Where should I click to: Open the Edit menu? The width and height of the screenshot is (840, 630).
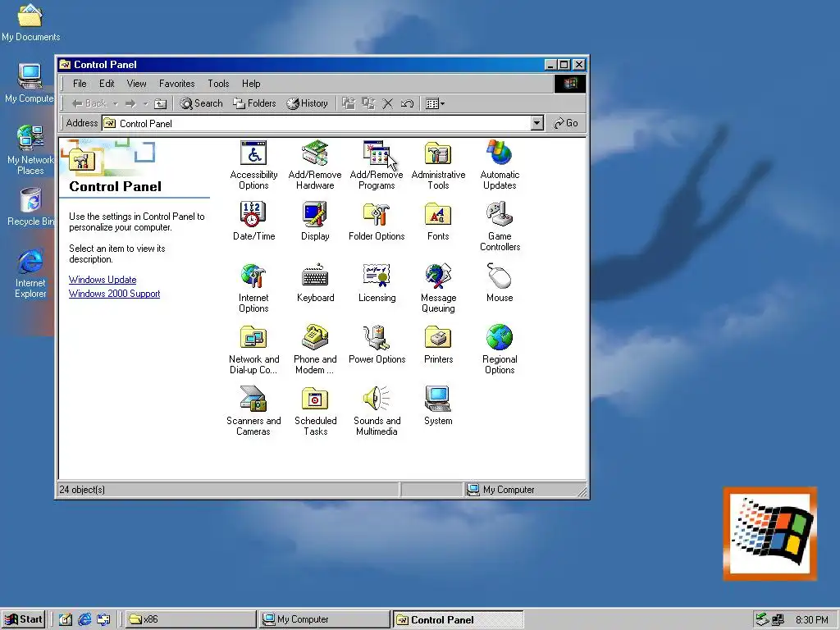click(x=107, y=84)
